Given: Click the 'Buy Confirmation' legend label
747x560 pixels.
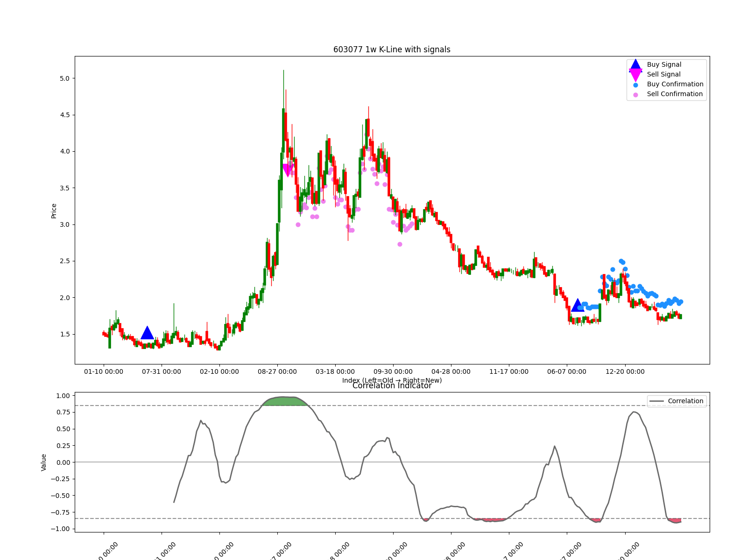Looking at the screenshot, I should pos(675,84).
